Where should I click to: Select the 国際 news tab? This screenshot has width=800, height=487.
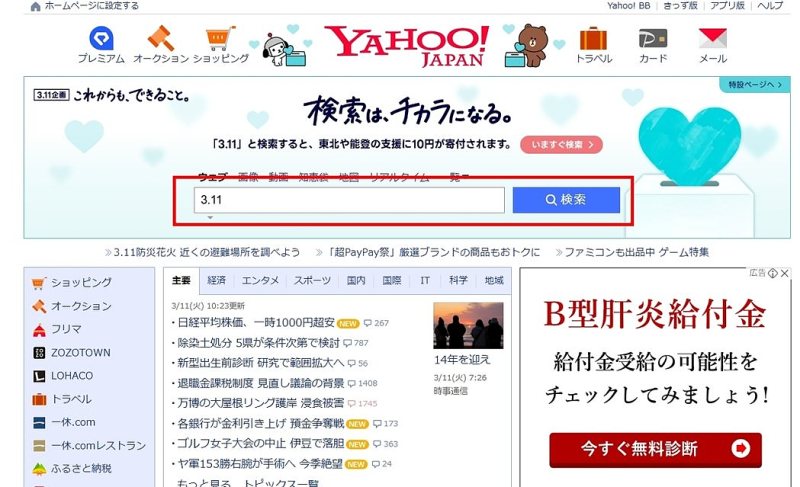[391, 280]
